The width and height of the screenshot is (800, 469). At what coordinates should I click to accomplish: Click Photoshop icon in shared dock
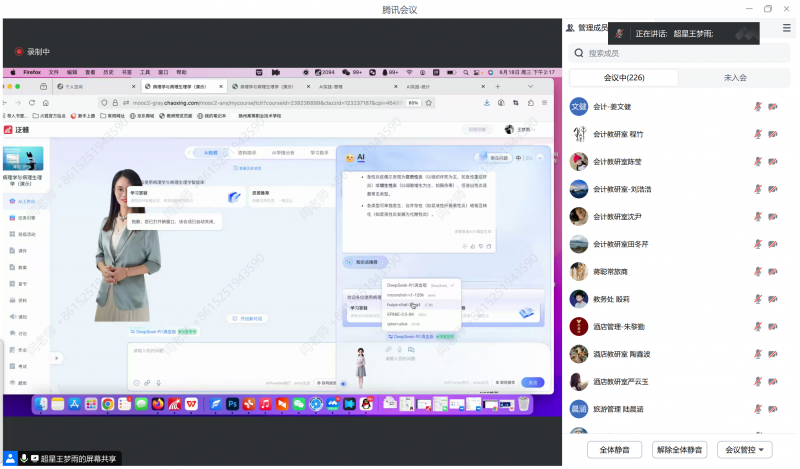tap(232, 404)
